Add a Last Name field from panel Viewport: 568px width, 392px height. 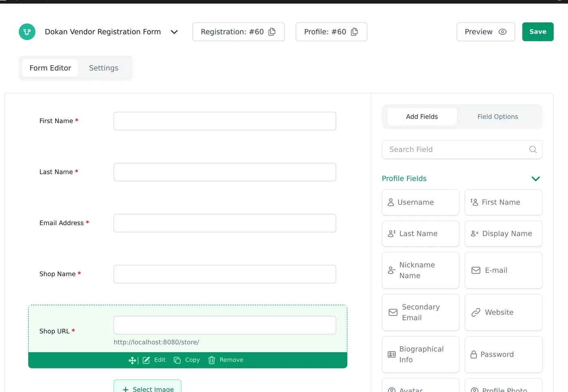pyautogui.click(x=421, y=234)
